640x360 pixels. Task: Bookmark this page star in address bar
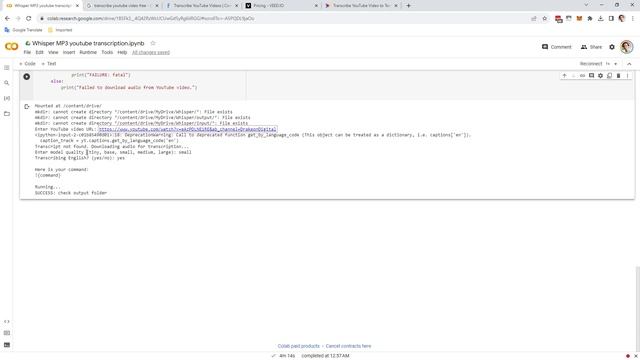[544, 18]
